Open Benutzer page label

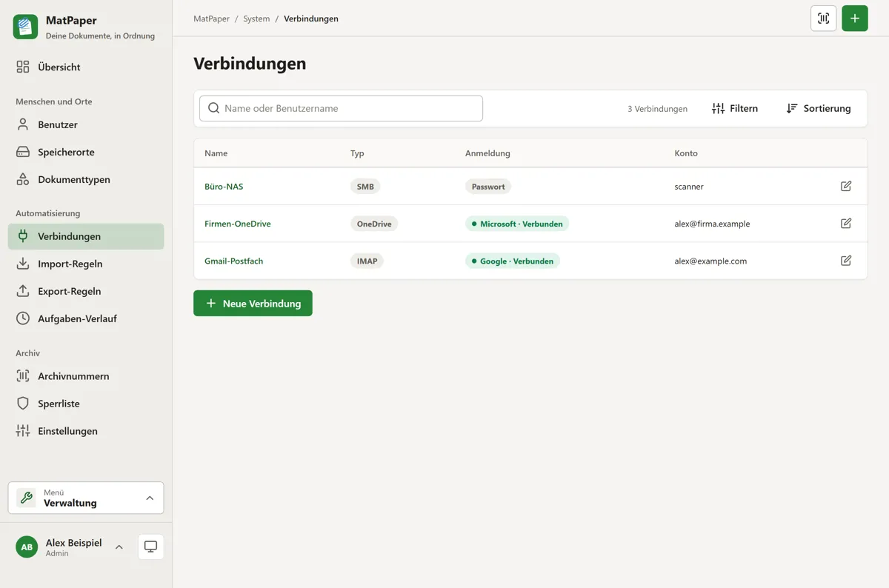click(x=58, y=124)
